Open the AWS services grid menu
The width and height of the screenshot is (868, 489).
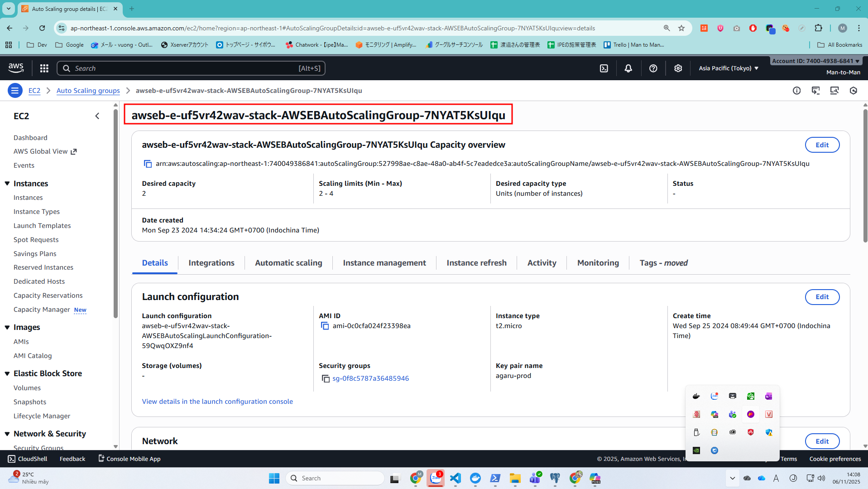pos(44,68)
